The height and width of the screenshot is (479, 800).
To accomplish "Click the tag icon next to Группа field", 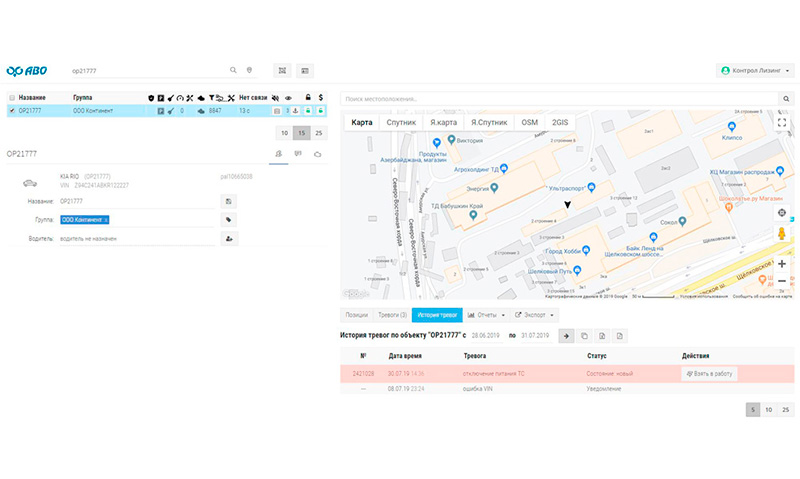I will tap(229, 220).
